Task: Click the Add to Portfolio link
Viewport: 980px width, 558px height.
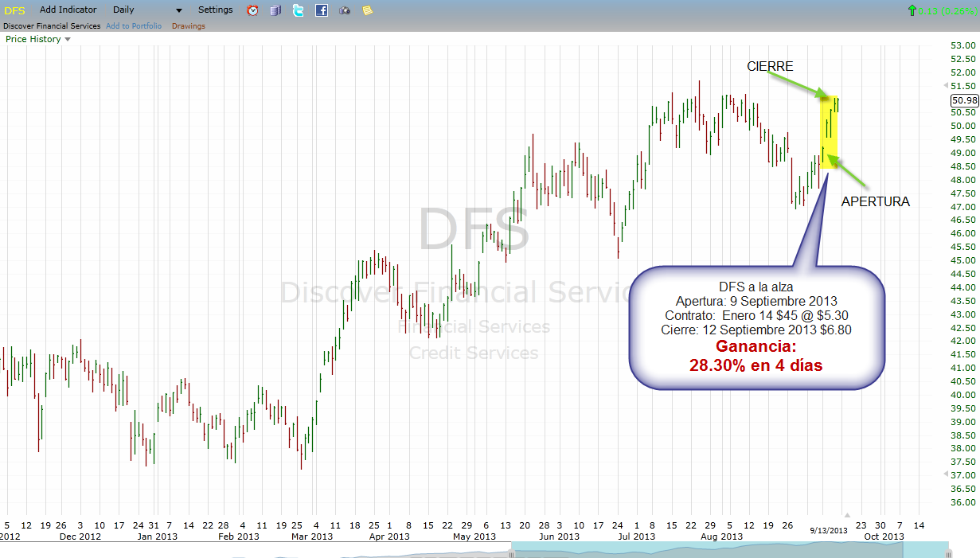Action: click(x=134, y=26)
